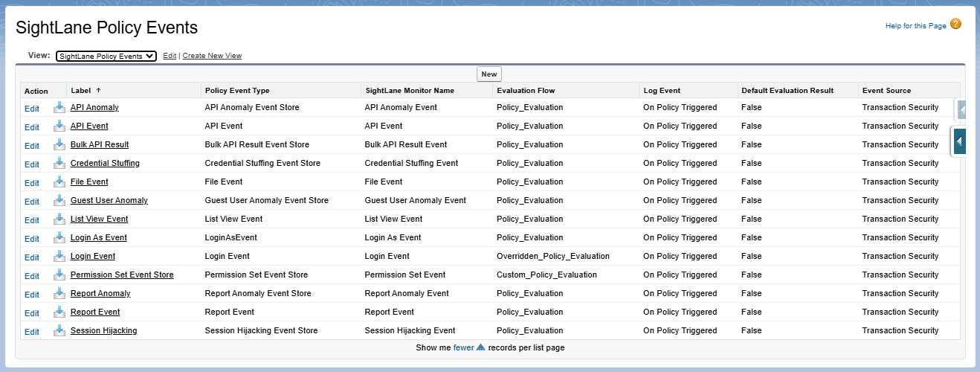The height and width of the screenshot is (372, 980).
Task: Click download icon for Guest User Anomaly row
Action: [x=59, y=201]
